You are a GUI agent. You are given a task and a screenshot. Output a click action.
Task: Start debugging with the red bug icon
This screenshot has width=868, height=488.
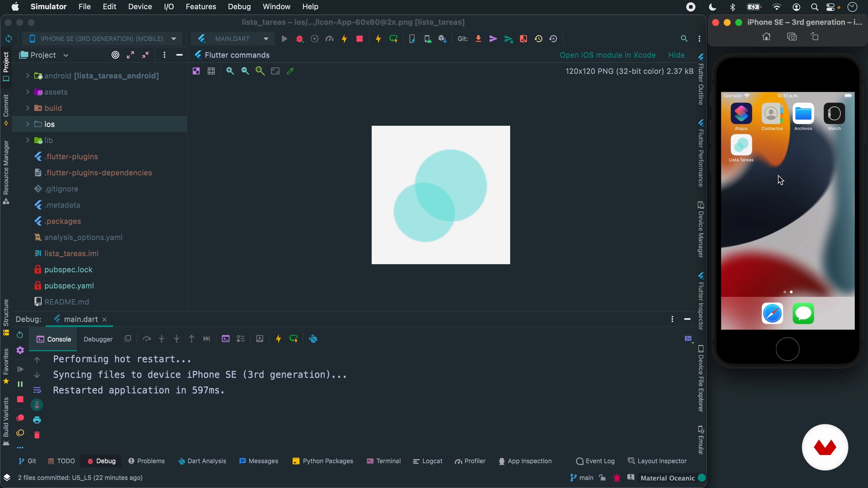point(300,39)
